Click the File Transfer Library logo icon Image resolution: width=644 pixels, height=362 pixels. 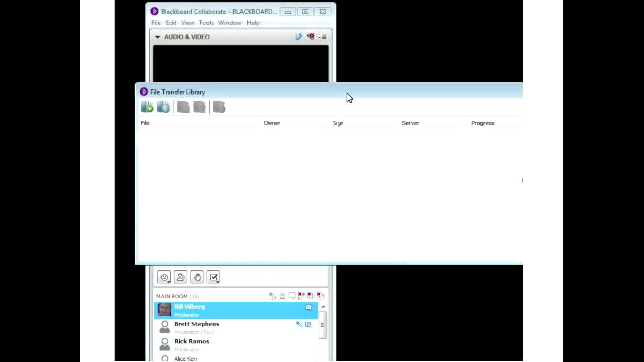point(144,92)
